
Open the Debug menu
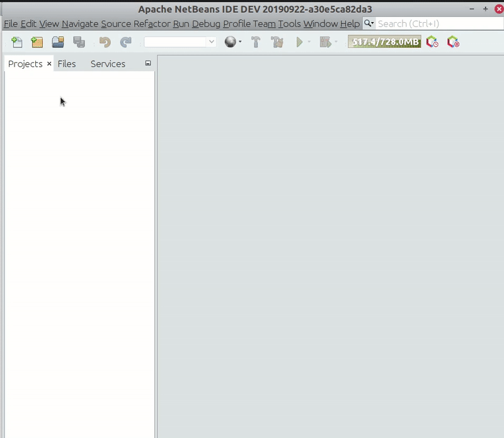[x=207, y=24]
